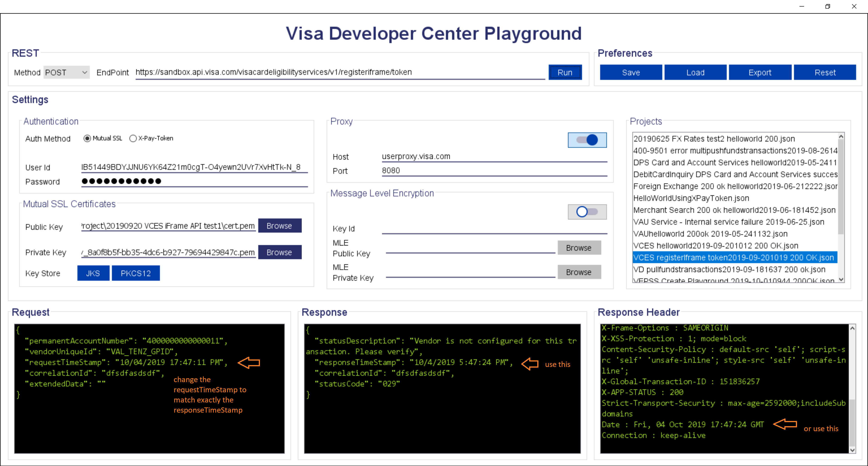868x466 pixels.
Task: Click X-Global-Transaction-ID header line
Action: click(x=681, y=381)
